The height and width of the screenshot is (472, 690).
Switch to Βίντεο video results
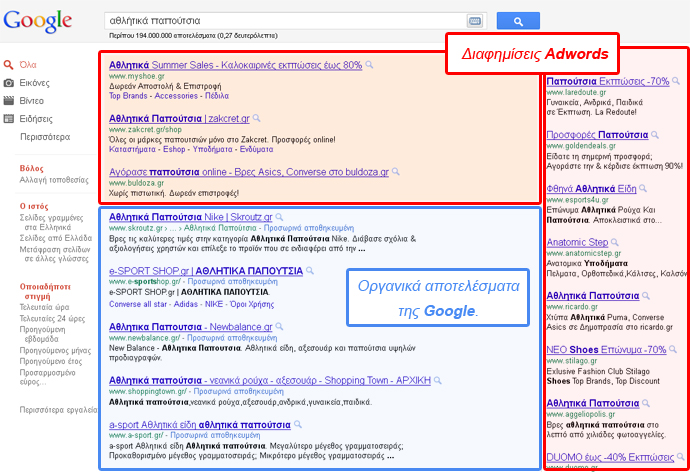(31, 101)
